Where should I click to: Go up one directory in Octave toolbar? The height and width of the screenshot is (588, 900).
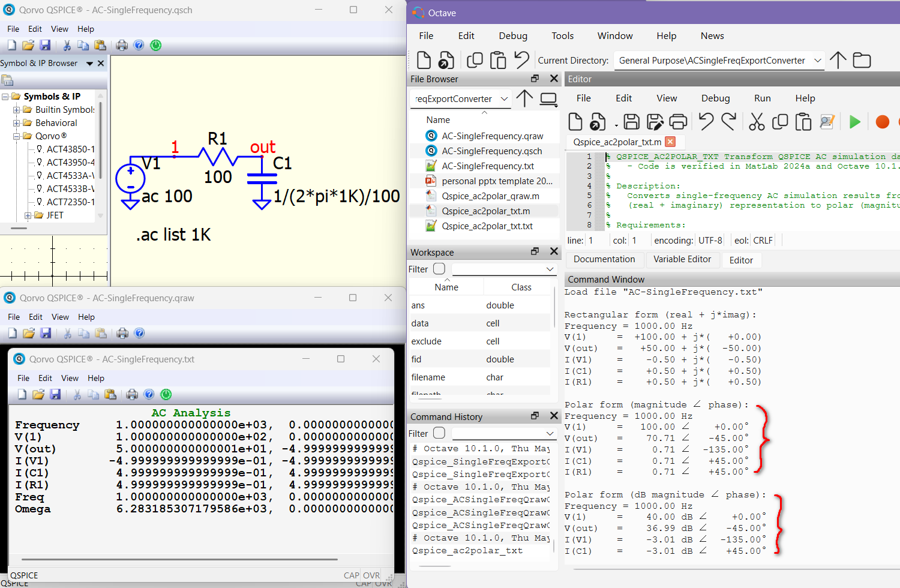(838, 60)
